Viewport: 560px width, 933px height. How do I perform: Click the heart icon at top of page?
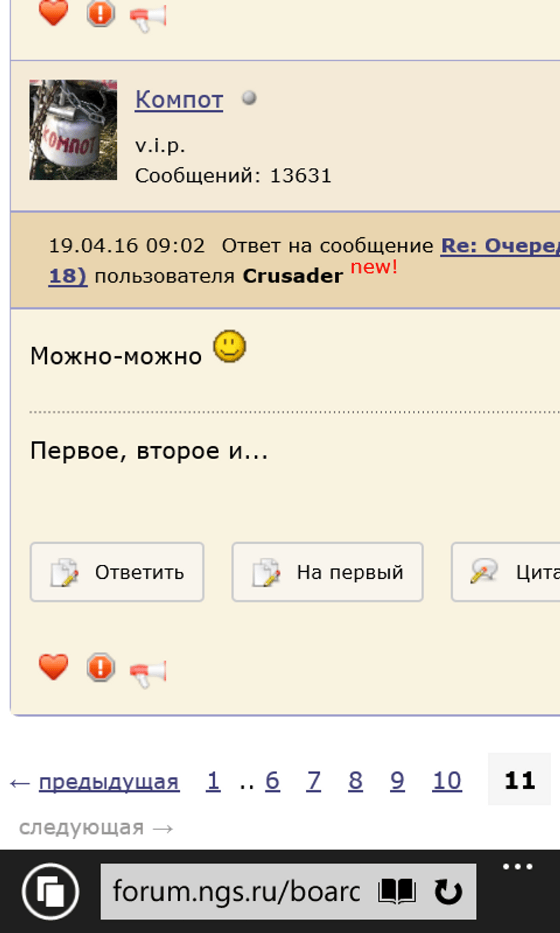coord(53,13)
